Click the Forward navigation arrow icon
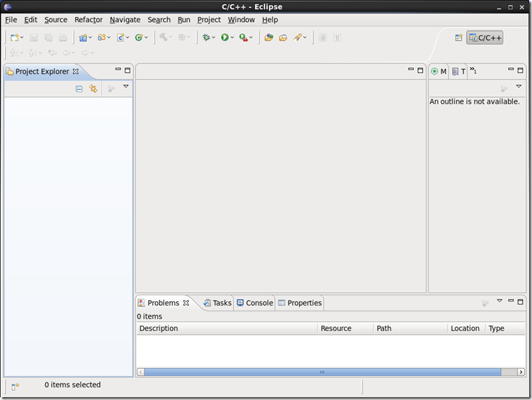The height and width of the screenshot is (400, 532). pyautogui.click(x=85, y=52)
